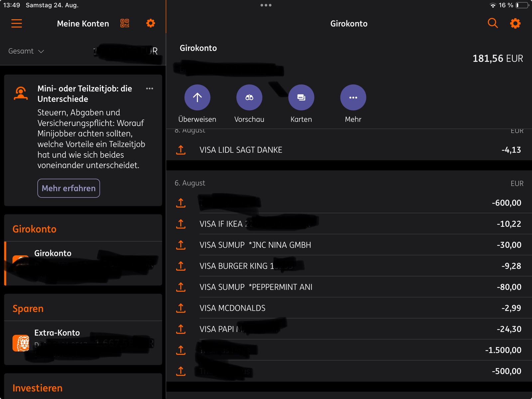Select the Girokonto account in sidebar
Image resolution: width=532 pixels, height=399 pixels.
tap(83, 263)
